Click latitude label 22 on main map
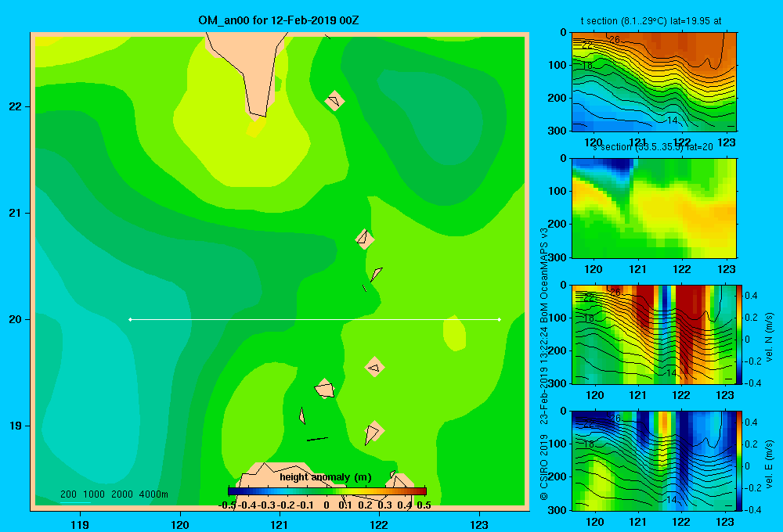The height and width of the screenshot is (532, 783). coord(16,107)
